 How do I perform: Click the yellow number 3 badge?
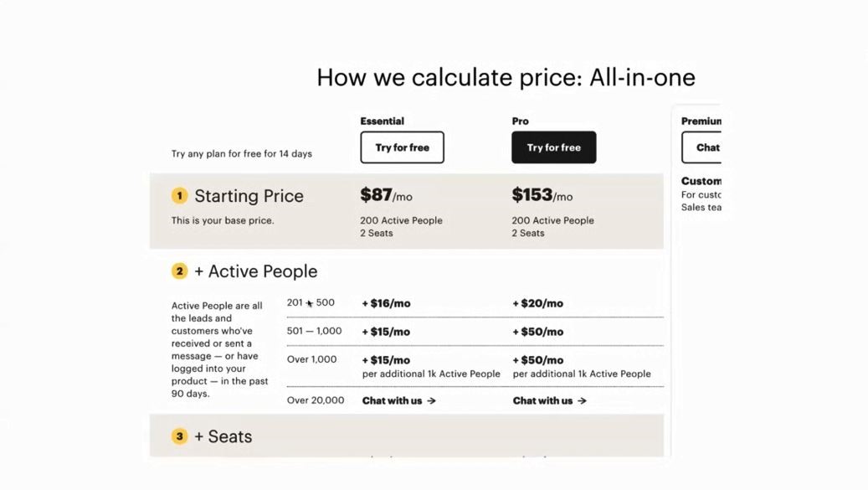[179, 436]
